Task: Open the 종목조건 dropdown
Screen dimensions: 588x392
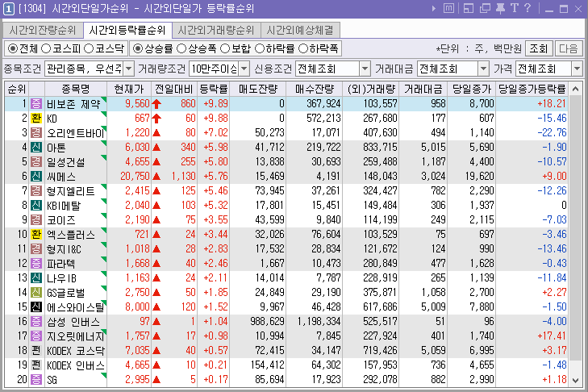Action: 129,69
